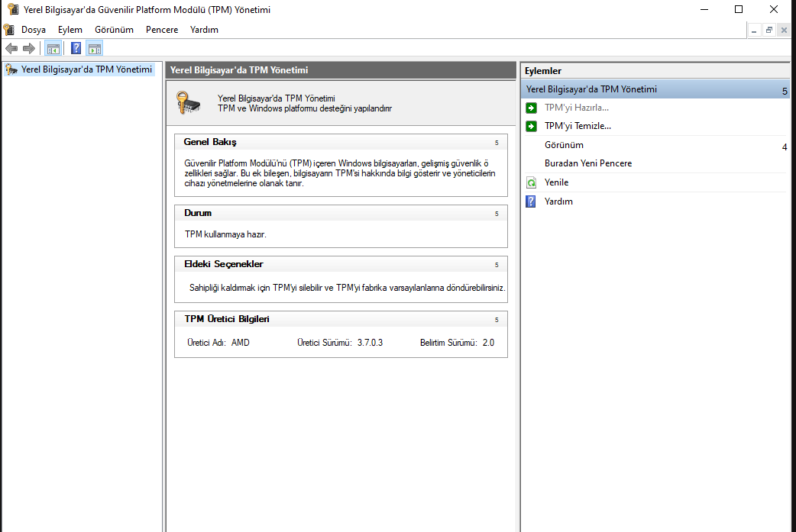Click the TPM icon in the left tree
This screenshot has height=532, width=796.
point(11,69)
